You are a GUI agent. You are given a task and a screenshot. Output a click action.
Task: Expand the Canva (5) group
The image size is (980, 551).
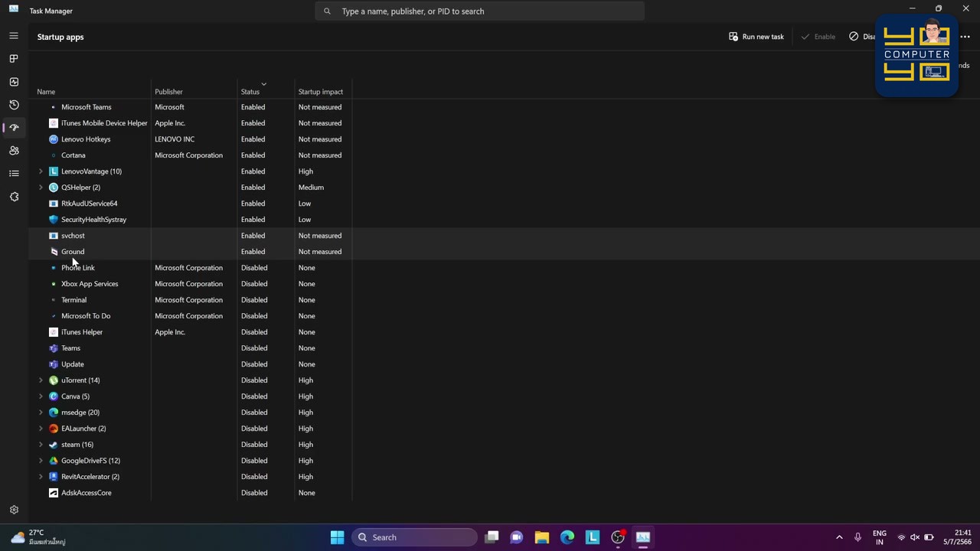tap(41, 396)
